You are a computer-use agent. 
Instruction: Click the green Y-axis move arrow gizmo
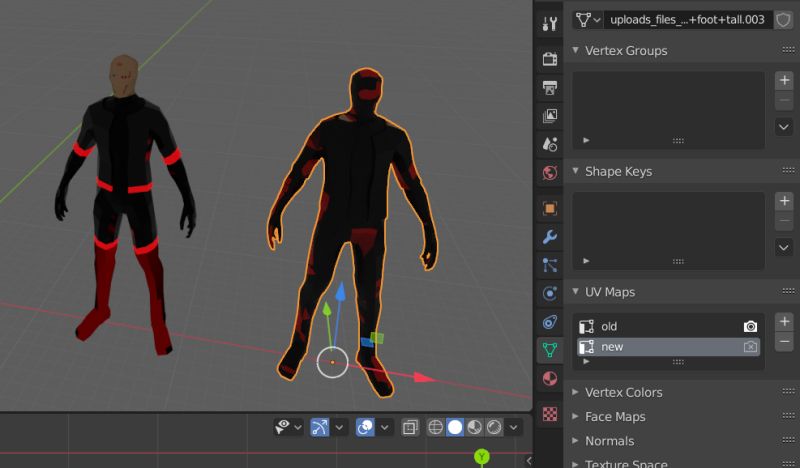(327, 309)
